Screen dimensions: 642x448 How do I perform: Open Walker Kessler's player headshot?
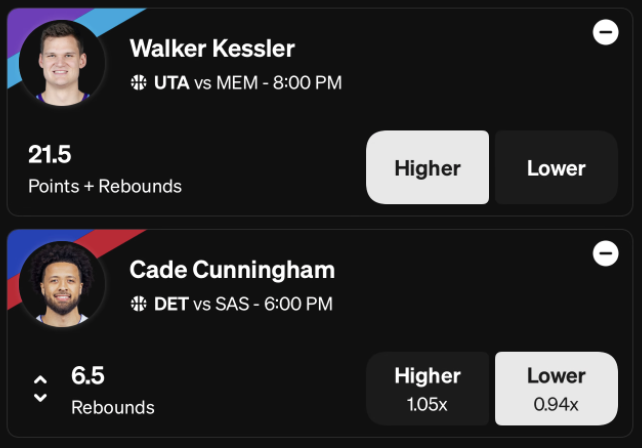62,63
